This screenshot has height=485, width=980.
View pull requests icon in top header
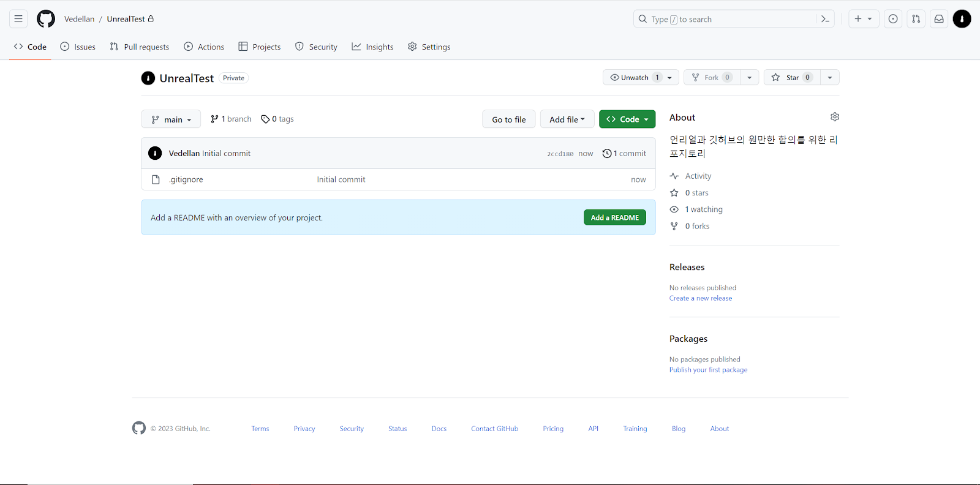[x=916, y=19]
